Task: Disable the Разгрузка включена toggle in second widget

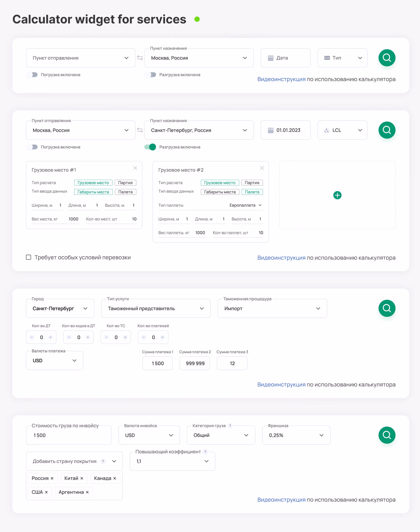Action: (150, 147)
